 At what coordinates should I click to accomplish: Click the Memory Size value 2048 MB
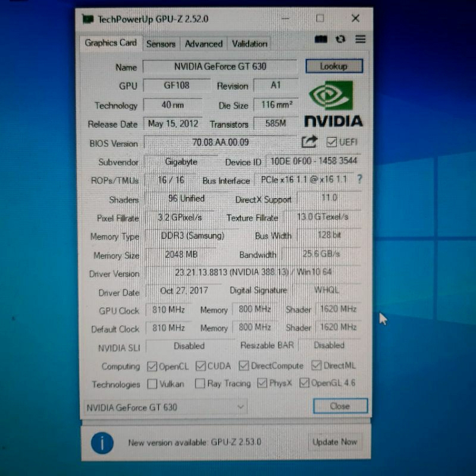pyautogui.click(x=181, y=254)
